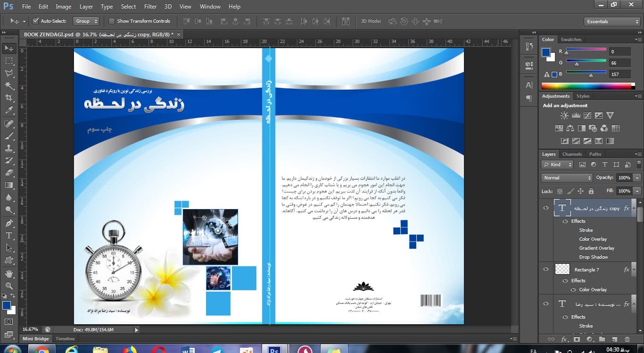Open the layer filter Kind dropdown
The width and height of the screenshot is (644, 353).
[557, 165]
